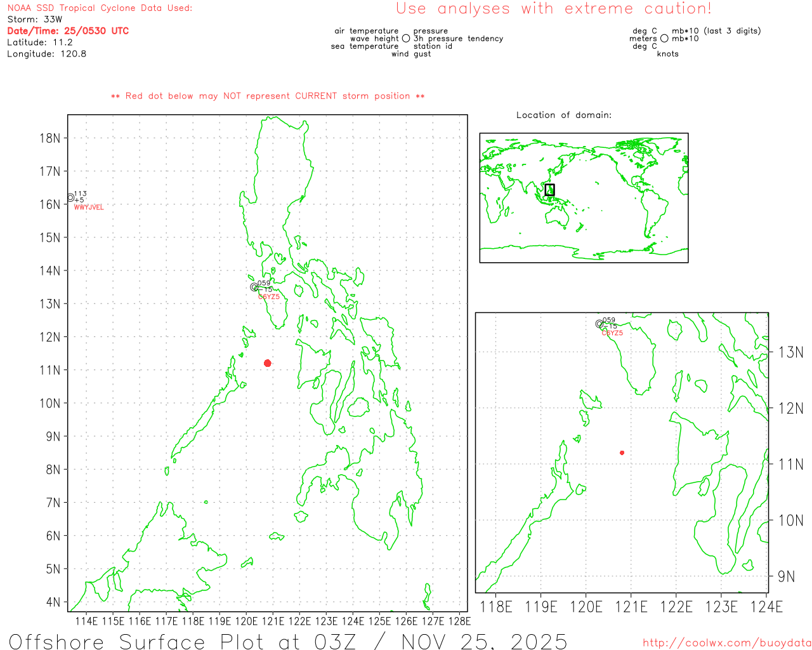The width and height of the screenshot is (812, 650).
Task: Click the red WWYJVEL station ID label
Action: click(89, 208)
